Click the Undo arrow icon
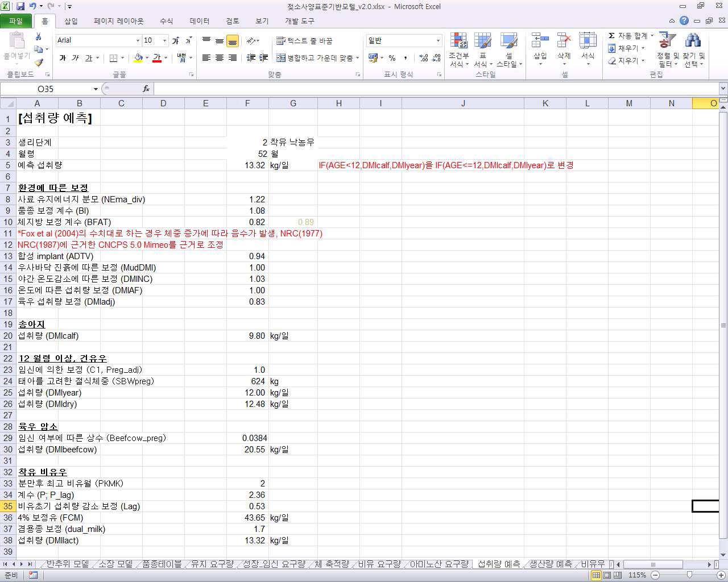 33,6
